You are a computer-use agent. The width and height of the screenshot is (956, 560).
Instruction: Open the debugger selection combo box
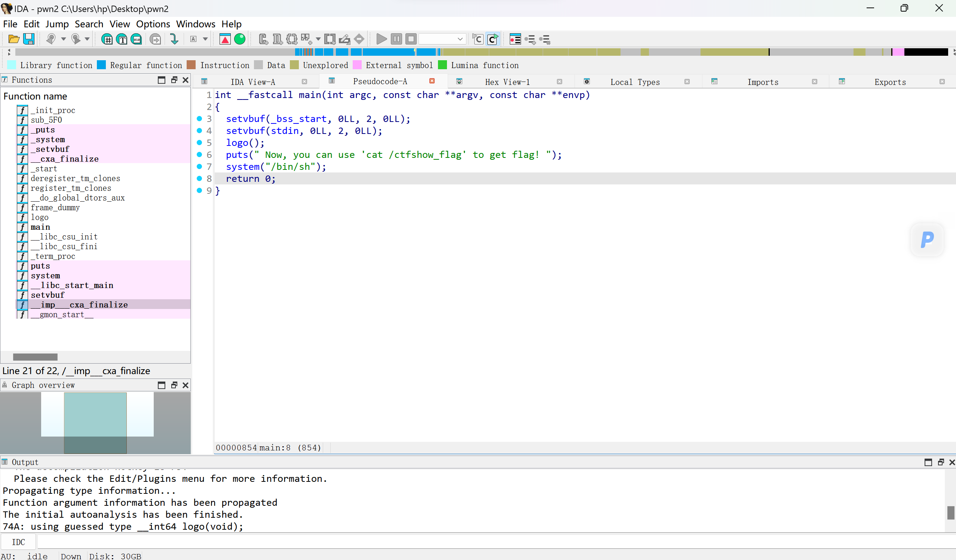pyautogui.click(x=442, y=39)
